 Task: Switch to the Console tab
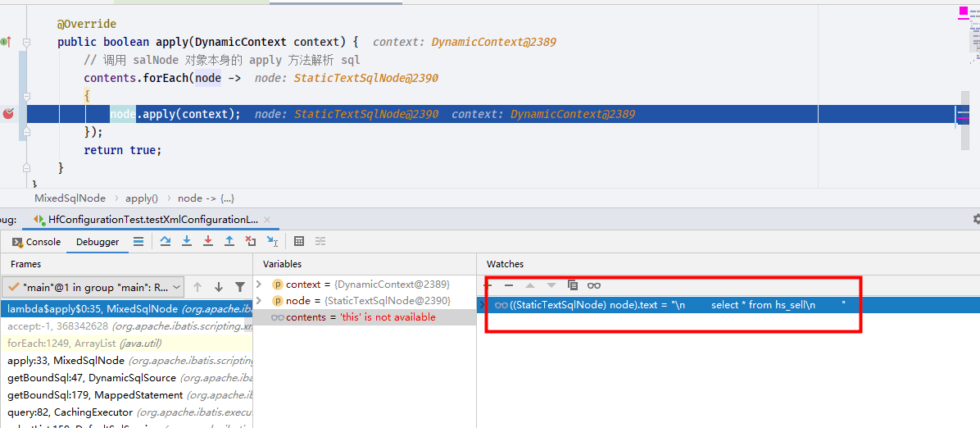coord(37,242)
